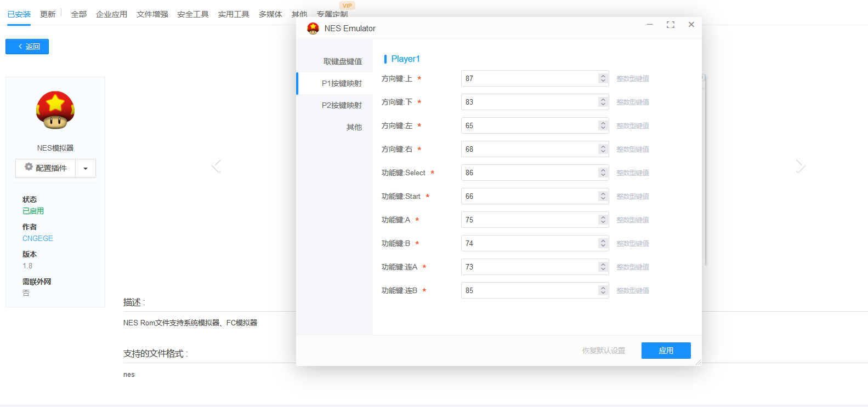The width and height of the screenshot is (868, 407).
Task: Filter plugins by 安全工具
Action: (x=193, y=14)
